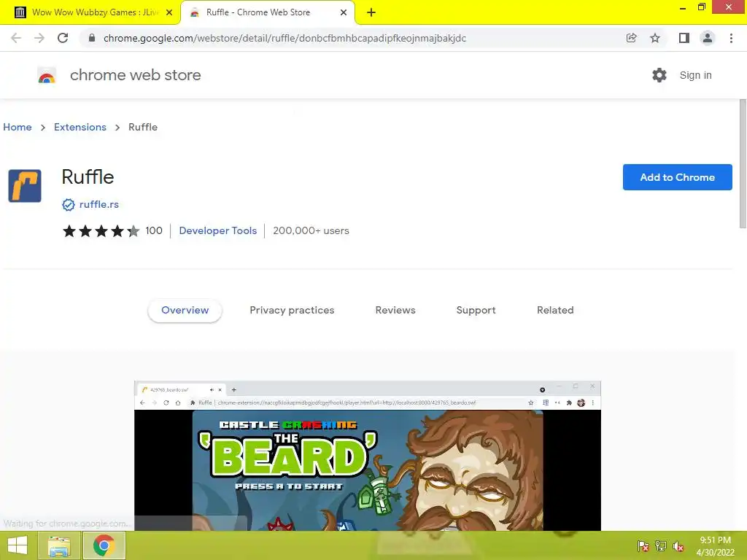Open the Developer Tools category link
Image resolution: width=747 pixels, height=560 pixels.
217,231
